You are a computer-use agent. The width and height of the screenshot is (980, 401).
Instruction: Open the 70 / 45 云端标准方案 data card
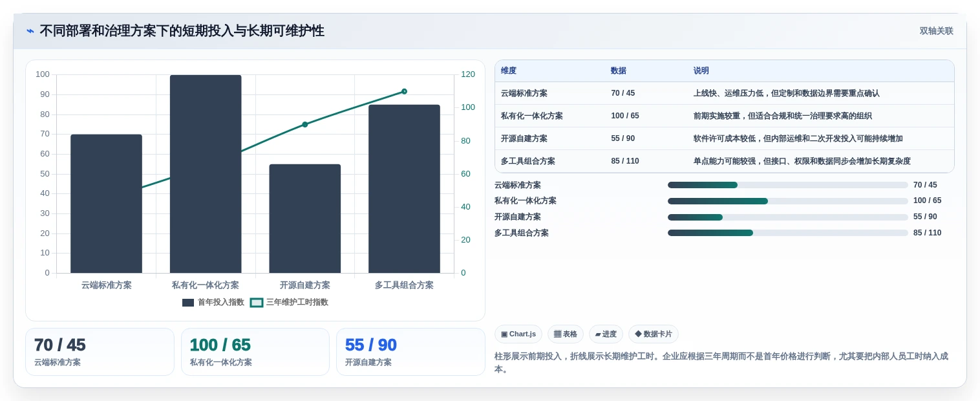coord(100,352)
